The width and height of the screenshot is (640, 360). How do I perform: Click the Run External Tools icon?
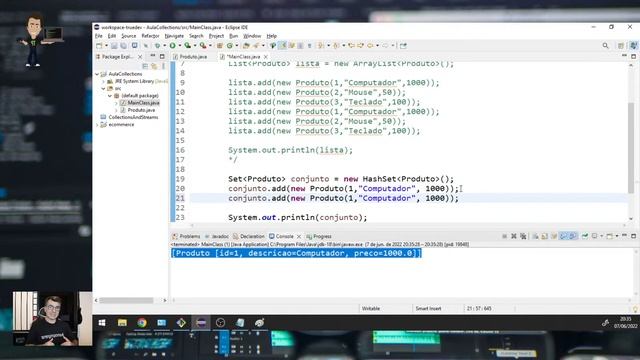(x=203, y=46)
